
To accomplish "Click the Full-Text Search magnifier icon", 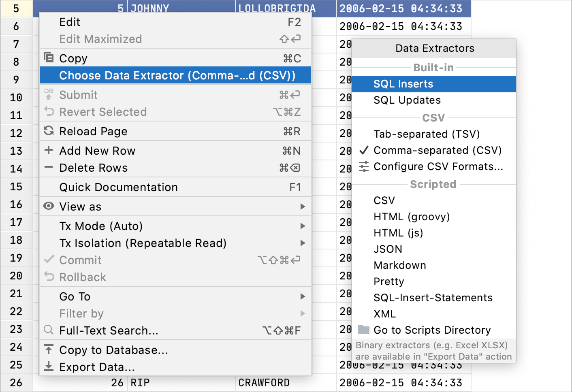I will (x=48, y=330).
